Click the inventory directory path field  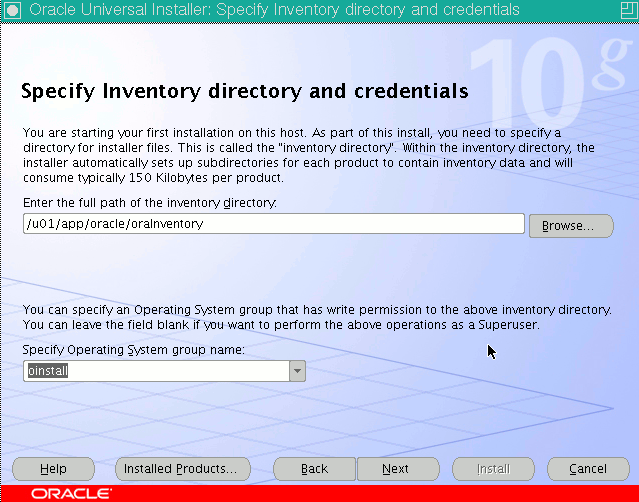pos(274,224)
